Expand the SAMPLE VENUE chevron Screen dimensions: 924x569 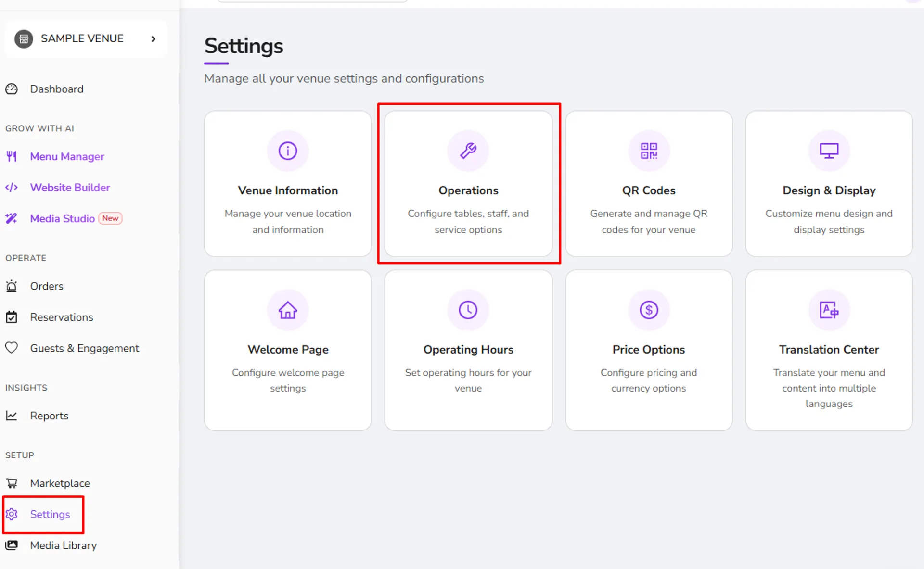tap(154, 39)
